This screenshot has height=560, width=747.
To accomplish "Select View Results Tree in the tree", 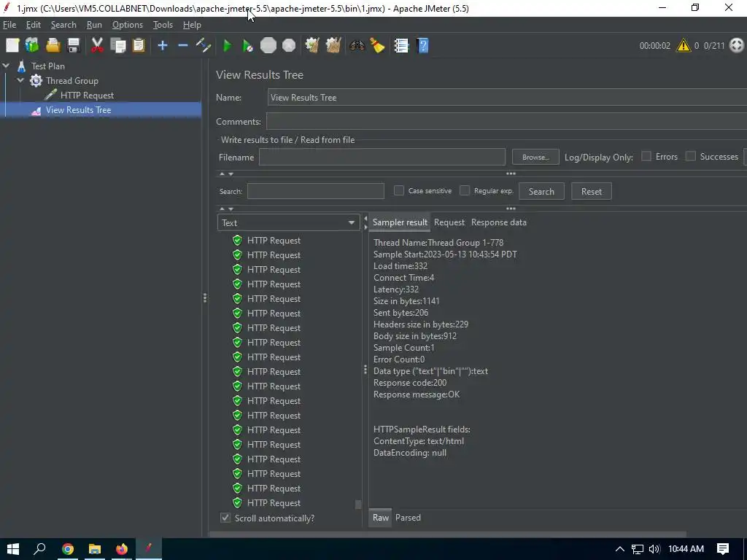I will click(78, 110).
